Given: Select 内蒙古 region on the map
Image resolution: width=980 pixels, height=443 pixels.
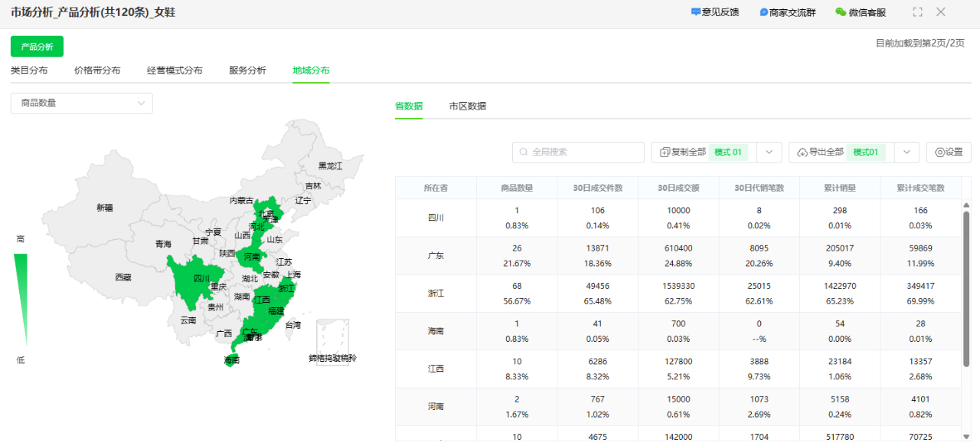Looking at the screenshot, I should point(241,201).
